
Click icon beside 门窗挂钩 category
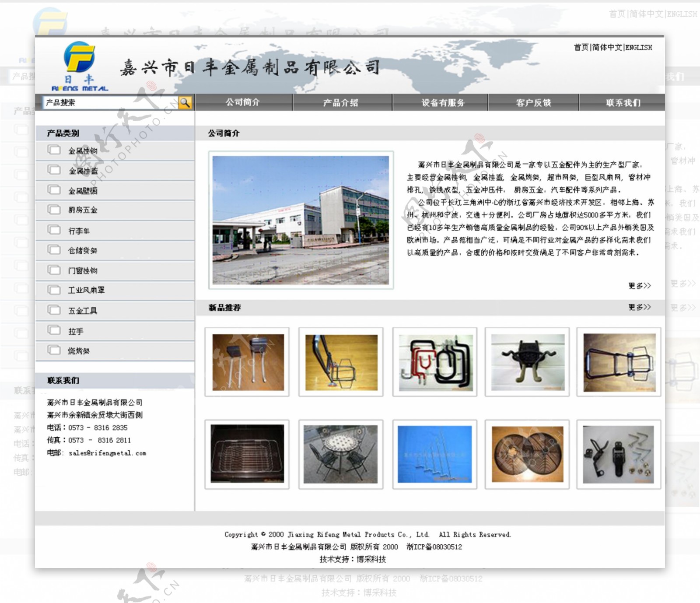54,270
